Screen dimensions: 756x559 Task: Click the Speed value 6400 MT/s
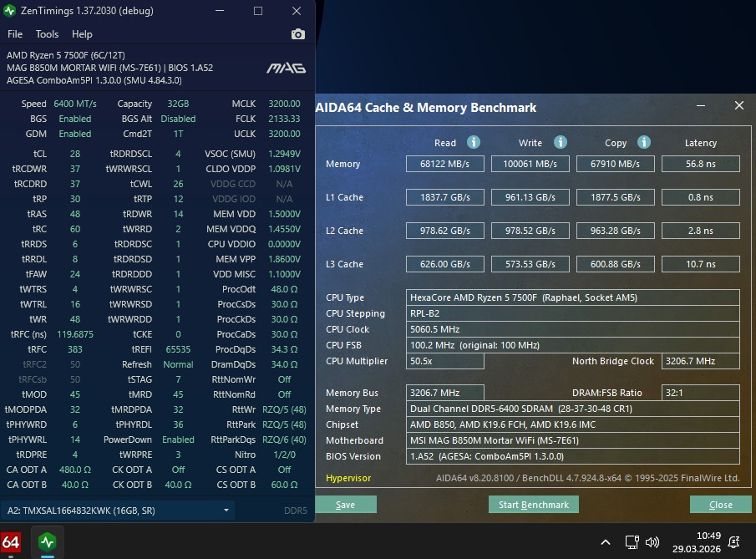tap(74, 104)
